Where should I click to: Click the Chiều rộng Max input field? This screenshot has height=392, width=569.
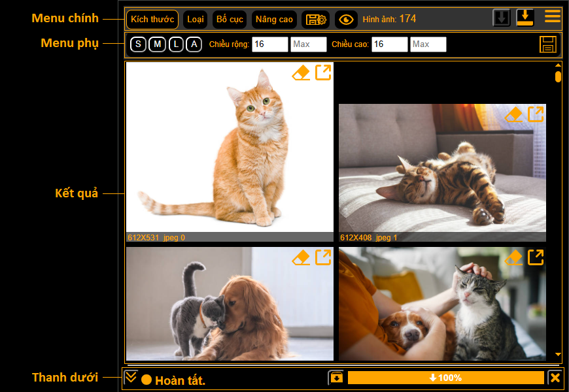(x=309, y=44)
